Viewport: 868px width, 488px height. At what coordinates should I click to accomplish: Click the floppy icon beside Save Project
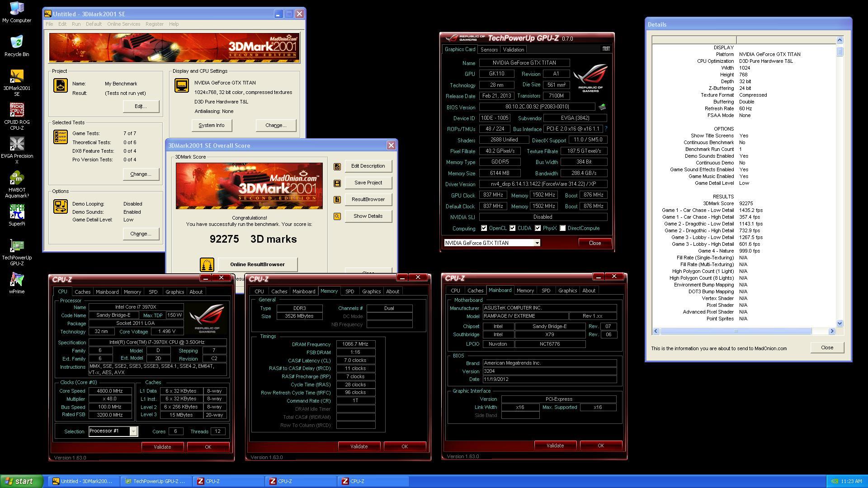[337, 183]
